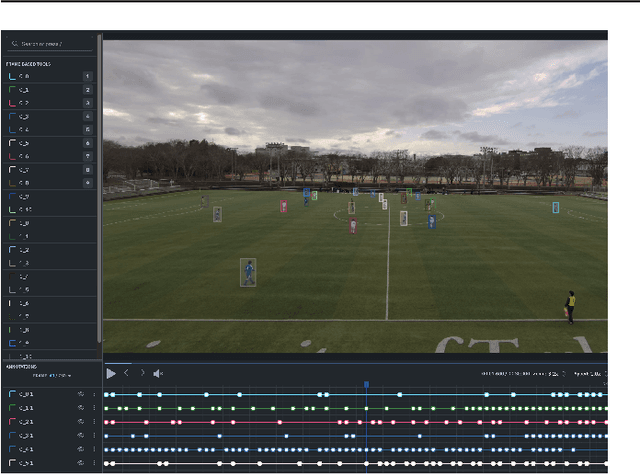This screenshot has width=640, height=474.
Task: Click the search icon in the class search
Action: [x=13, y=44]
